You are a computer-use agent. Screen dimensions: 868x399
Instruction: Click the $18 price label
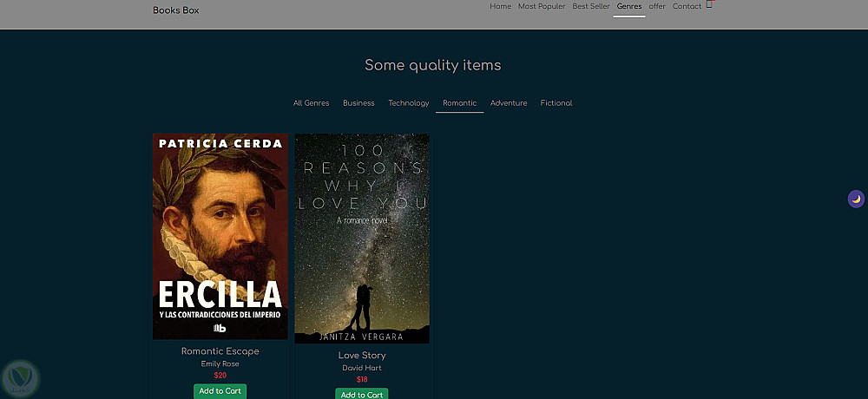pos(362,380)
